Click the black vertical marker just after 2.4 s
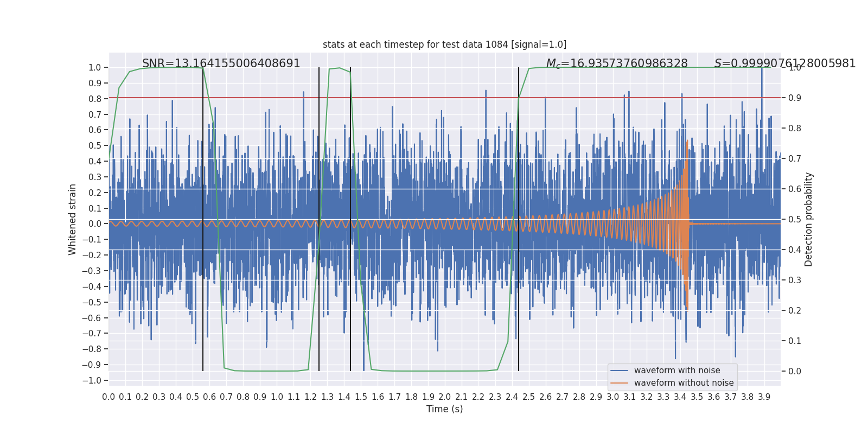 519,219
